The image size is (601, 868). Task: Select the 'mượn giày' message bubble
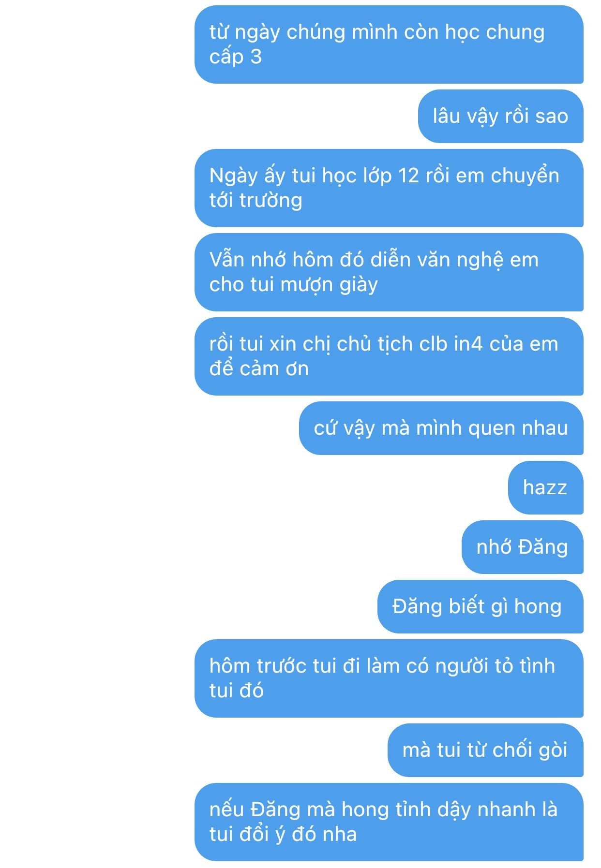tap(389, 272)
